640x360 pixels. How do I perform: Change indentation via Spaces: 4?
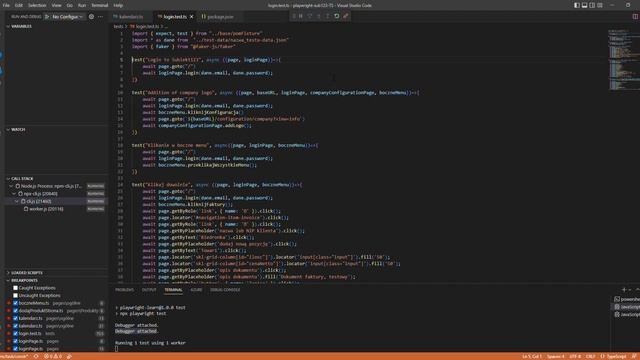pos(556,356)
